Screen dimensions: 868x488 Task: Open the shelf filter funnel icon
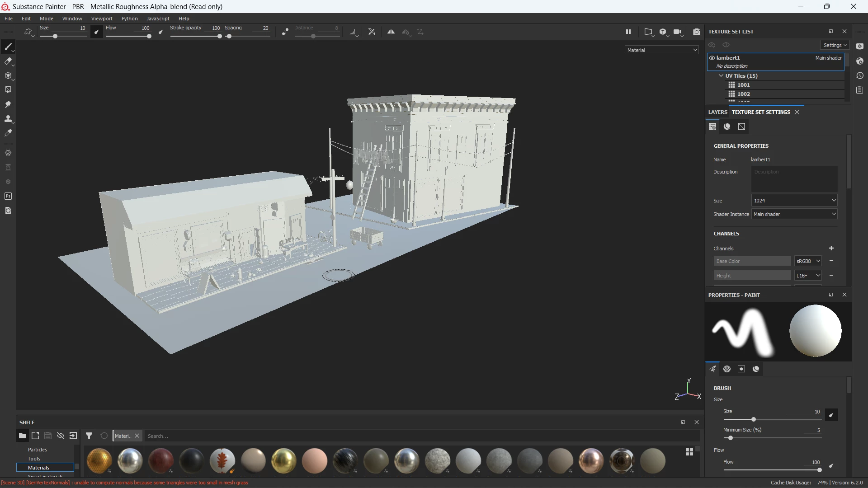click(89, 436)
